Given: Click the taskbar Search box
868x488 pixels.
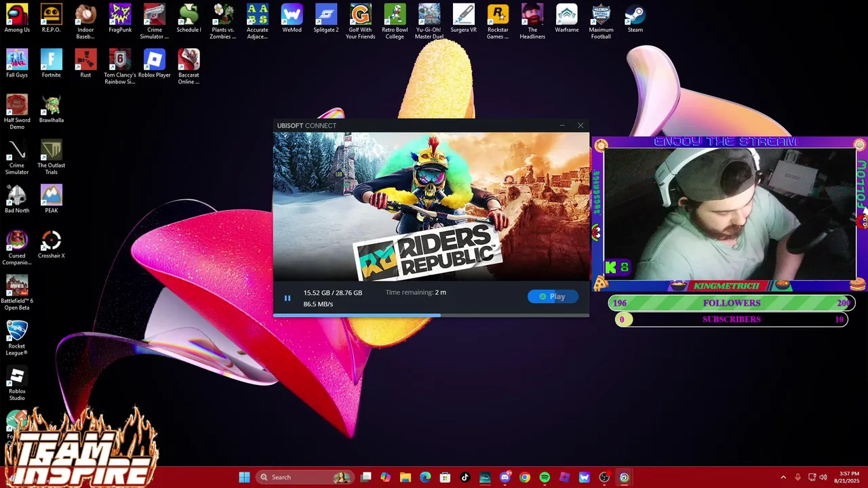Looking at the screenshot, I should [x=307, y=477].
